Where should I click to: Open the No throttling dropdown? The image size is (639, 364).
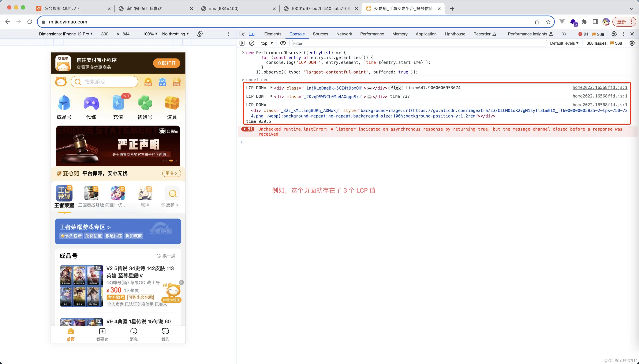[x=175, y=34]
